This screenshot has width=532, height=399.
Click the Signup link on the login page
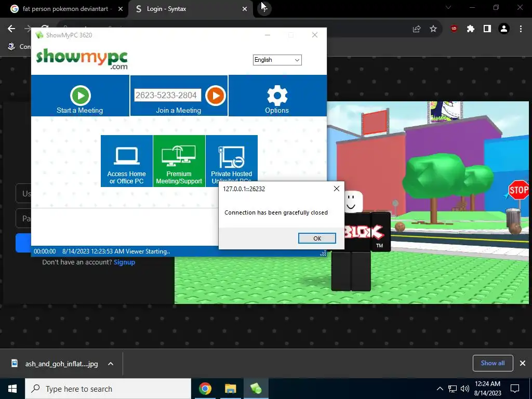124,262
